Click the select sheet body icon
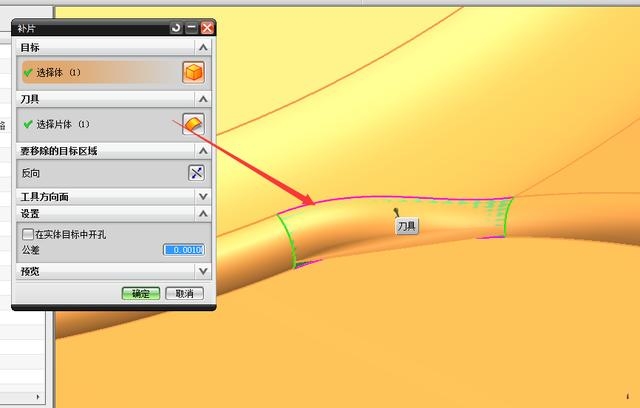This screenshot has height=408, width=640. pos(193,124)
